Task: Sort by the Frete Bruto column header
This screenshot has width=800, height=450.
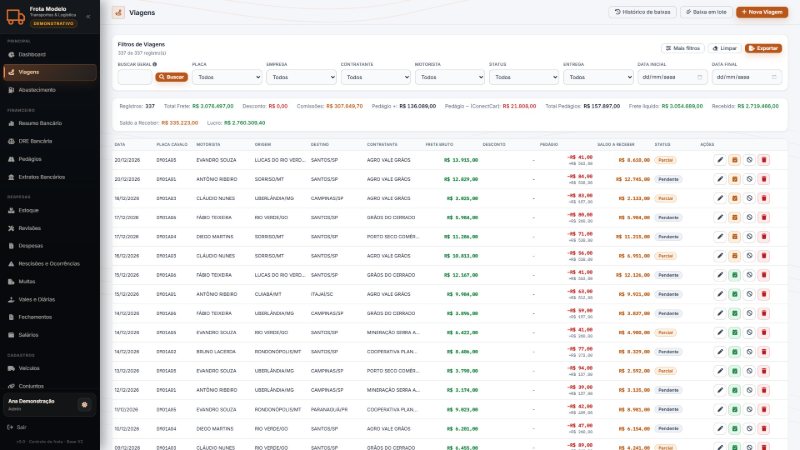Action: (x=439, y=145)
